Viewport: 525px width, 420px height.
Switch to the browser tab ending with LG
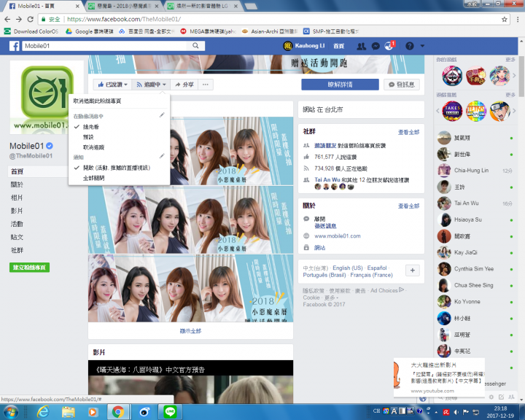[x=203, y=6]
